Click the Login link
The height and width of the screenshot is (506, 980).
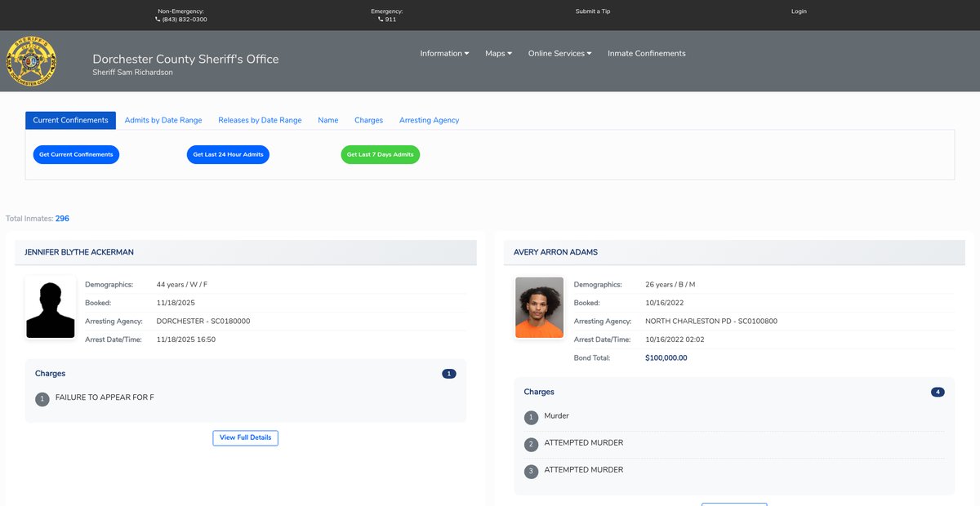pyautogui.click(x=799, y=11)
